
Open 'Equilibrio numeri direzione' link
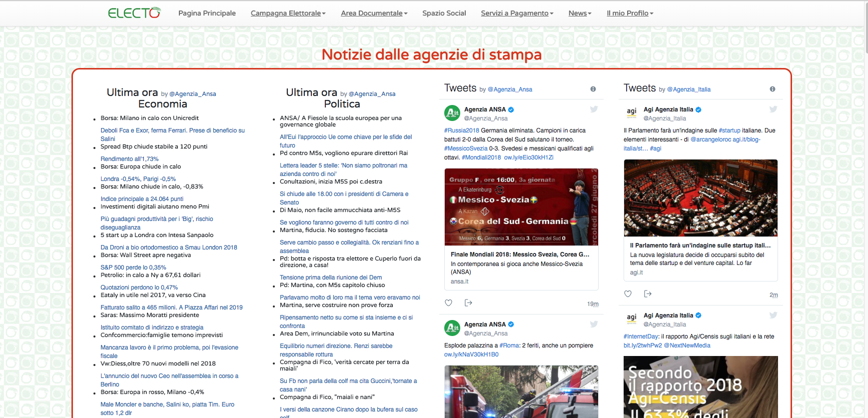[x=336, y=350]
